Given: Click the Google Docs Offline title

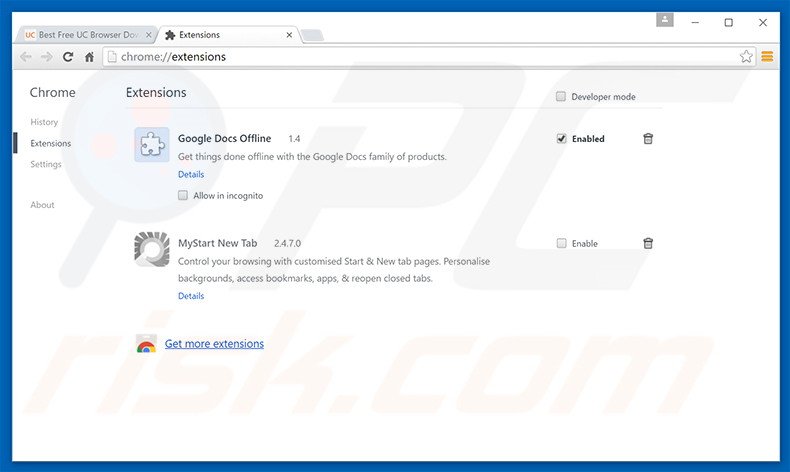Looking at the screenshot, I should [x=224, y=139].
